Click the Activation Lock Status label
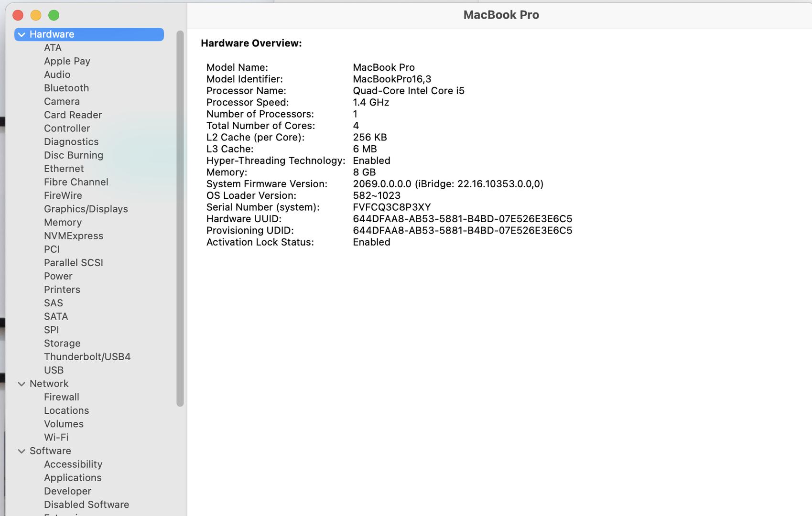The width and height of the screenshot is (812, 516). pos(260,242)
